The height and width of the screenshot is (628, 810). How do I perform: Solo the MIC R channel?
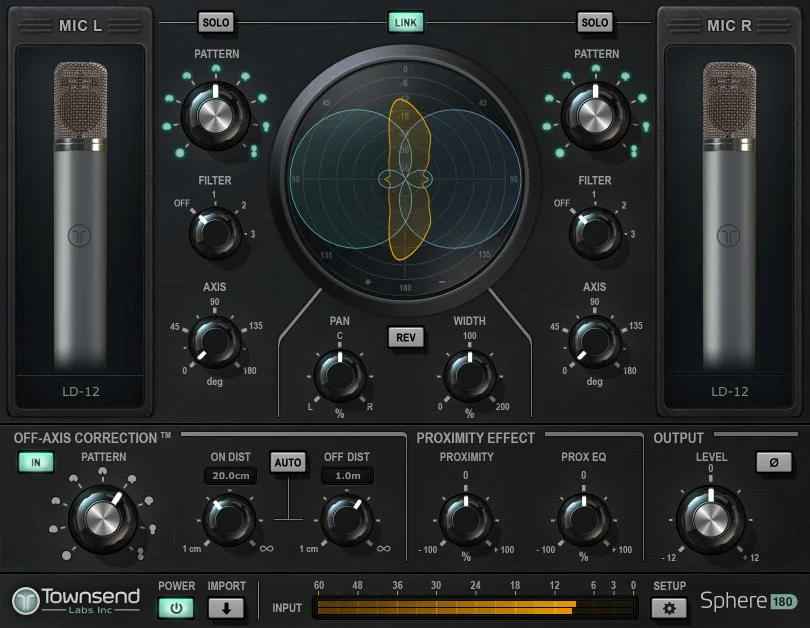pos(595,22)
